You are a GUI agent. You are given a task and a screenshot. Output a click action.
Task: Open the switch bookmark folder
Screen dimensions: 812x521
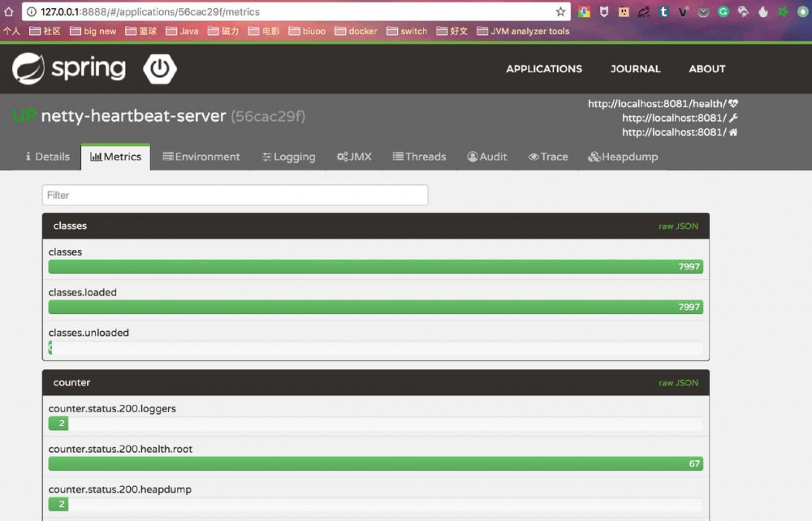407,31
